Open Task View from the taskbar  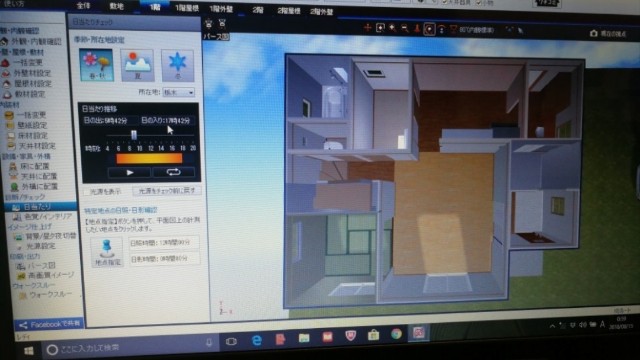click(231, 342)
